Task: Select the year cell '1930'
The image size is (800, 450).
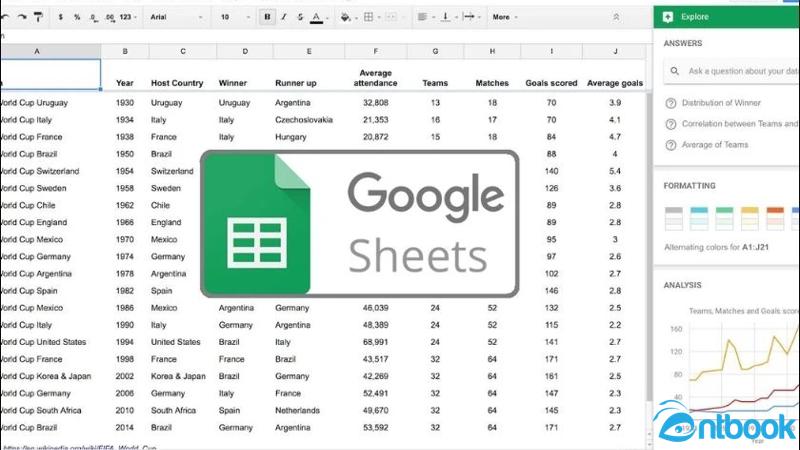Action: pyautogui.click(x=124, y=103)
